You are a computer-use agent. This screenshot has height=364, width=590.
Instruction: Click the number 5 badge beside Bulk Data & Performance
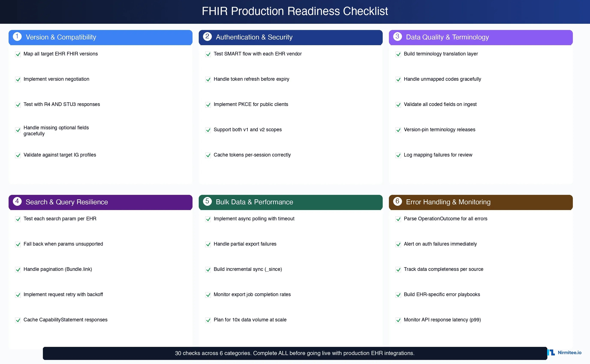207,201
